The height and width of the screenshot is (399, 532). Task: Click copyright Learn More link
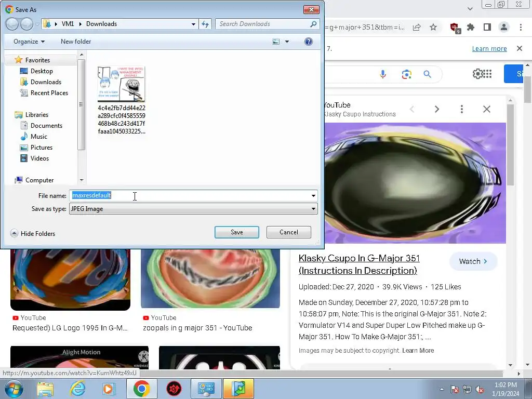click(x=418, y=351)
